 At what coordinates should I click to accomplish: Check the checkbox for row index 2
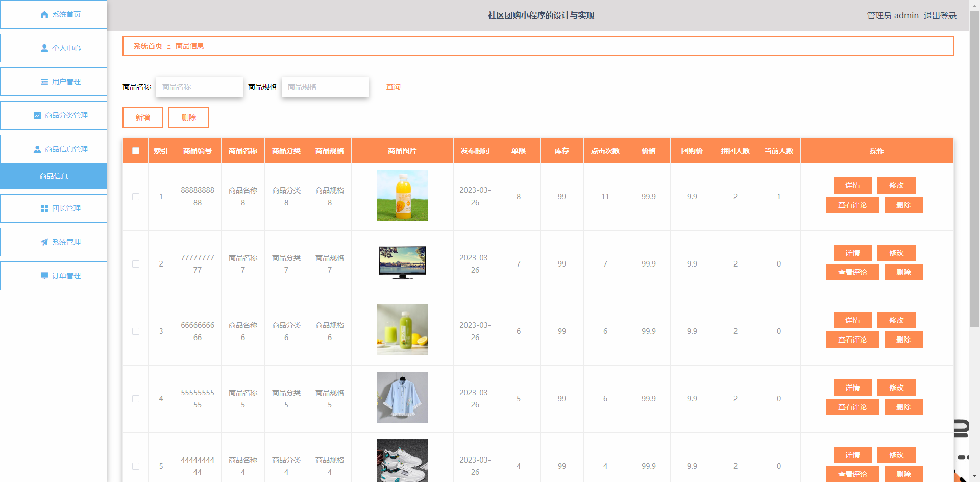(136, 264)
